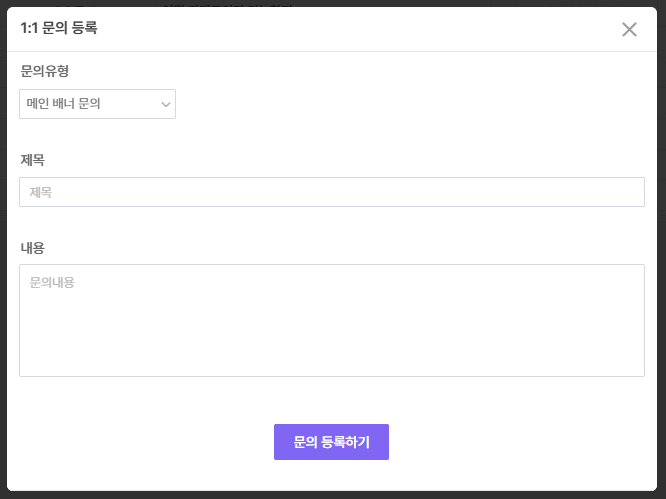Click the chevron arrow beside 메인 배너 문의
Screen dimensions: 666x499
(x=165, y=103)
